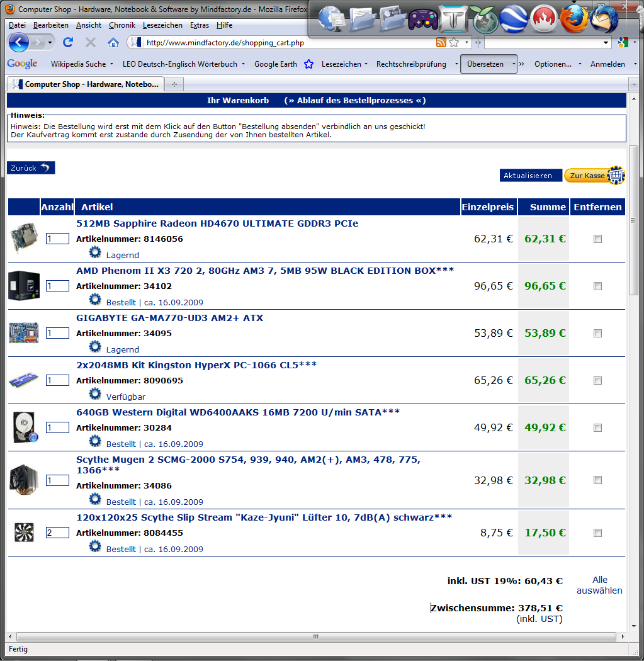The height and width of the screenshot is (661, 644).
Task: Tick remove checkbox for Scythe Mugen 2
Action: 597,480
